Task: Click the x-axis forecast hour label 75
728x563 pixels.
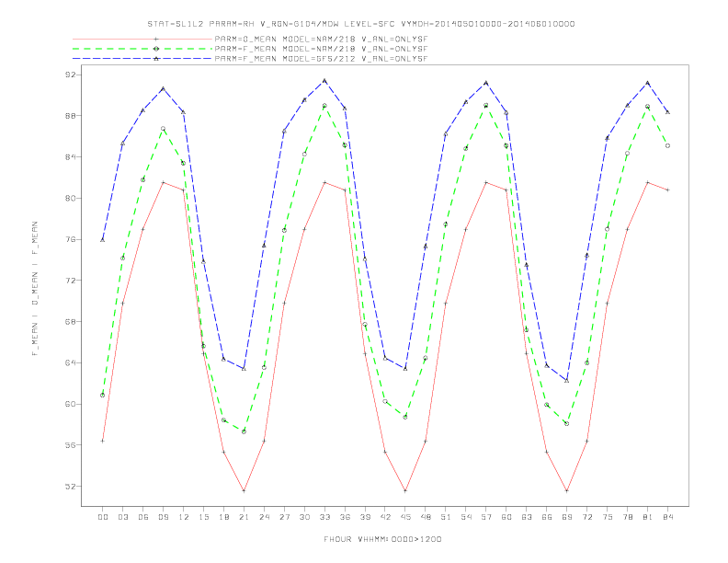Action: pos(608,517)
